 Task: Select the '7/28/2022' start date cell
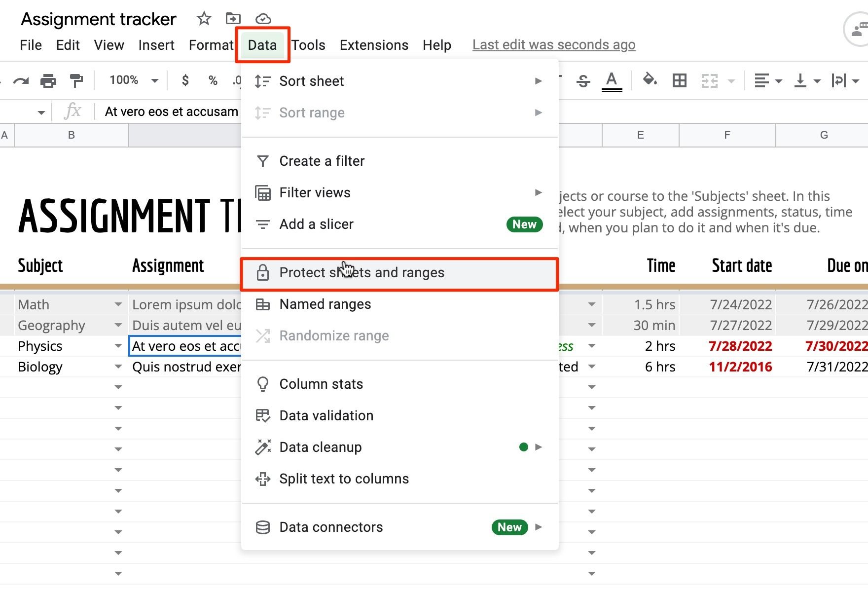[727, 346]
